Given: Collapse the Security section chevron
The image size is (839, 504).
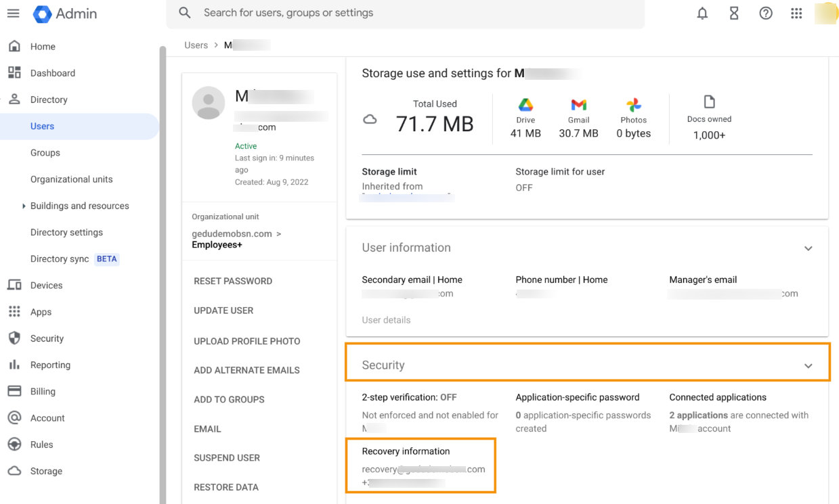Looking at the screenshot, I should pyautogui.click(x=808, y=365).
